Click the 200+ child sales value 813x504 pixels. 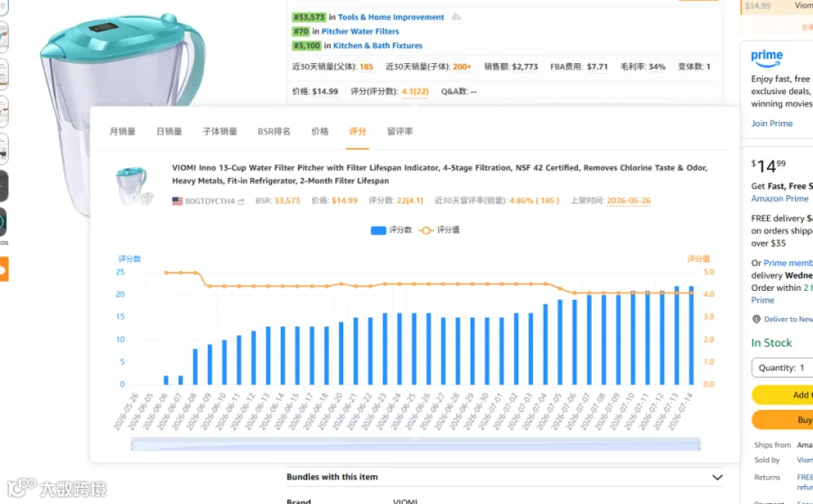[462, 67]
